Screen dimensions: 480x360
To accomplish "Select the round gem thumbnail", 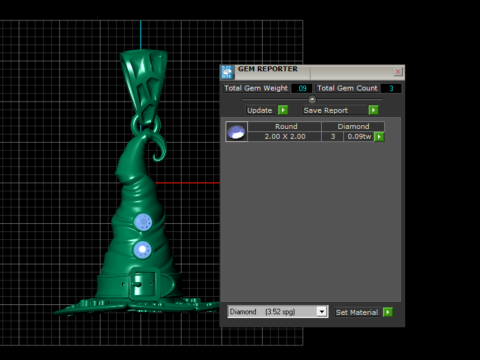I will click(x=236, y=132).
